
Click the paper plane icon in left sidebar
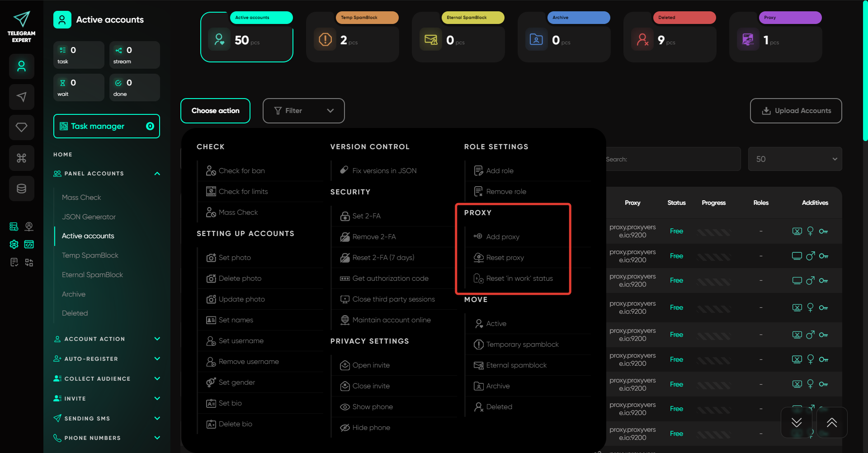21,97
